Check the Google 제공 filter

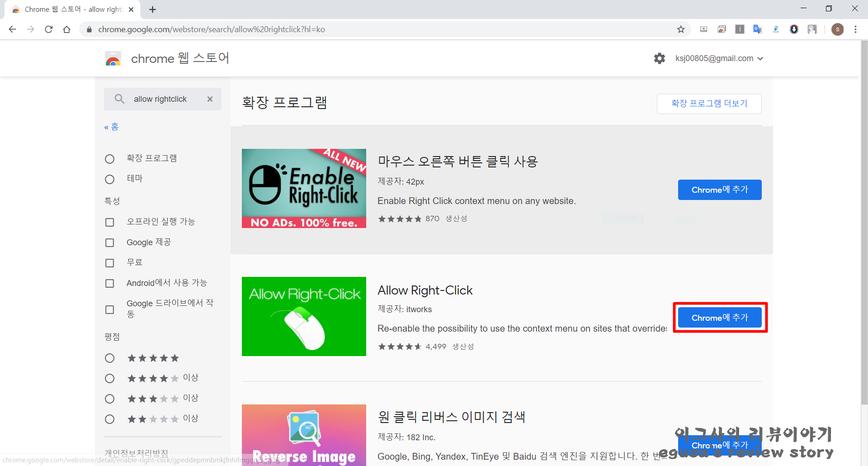point(109,243)
